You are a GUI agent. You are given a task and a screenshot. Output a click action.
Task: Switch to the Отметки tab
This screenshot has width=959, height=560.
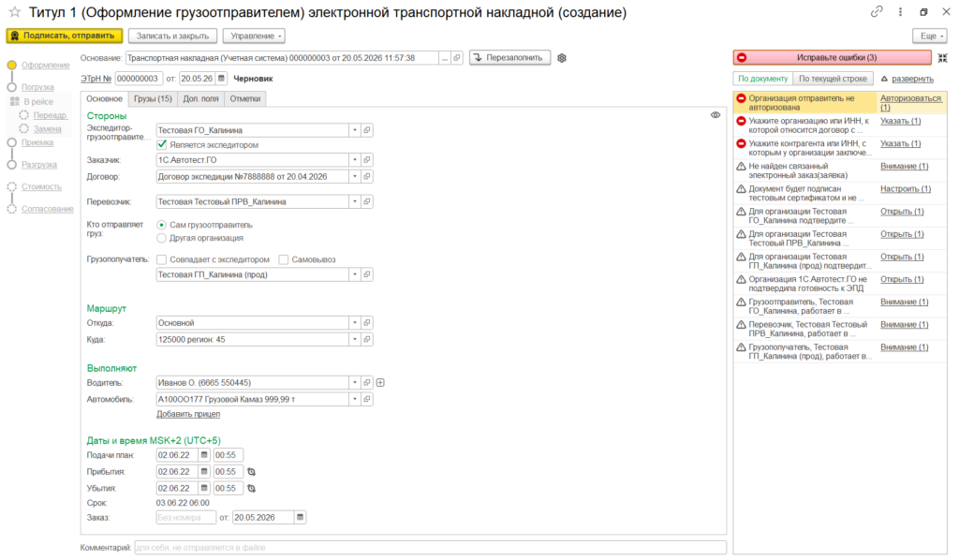[x=245, y=99]
